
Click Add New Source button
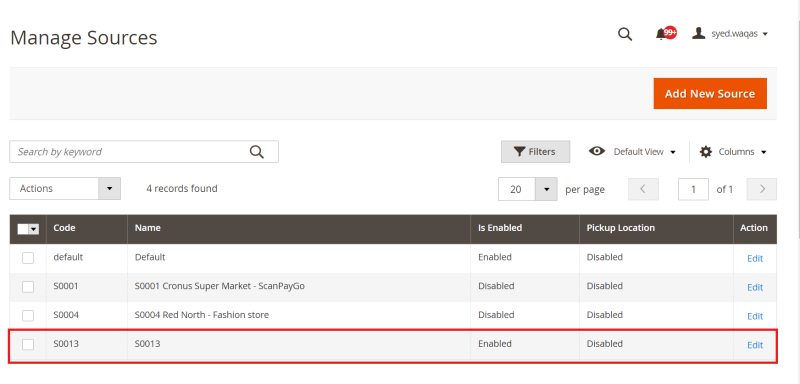point(710,93)
